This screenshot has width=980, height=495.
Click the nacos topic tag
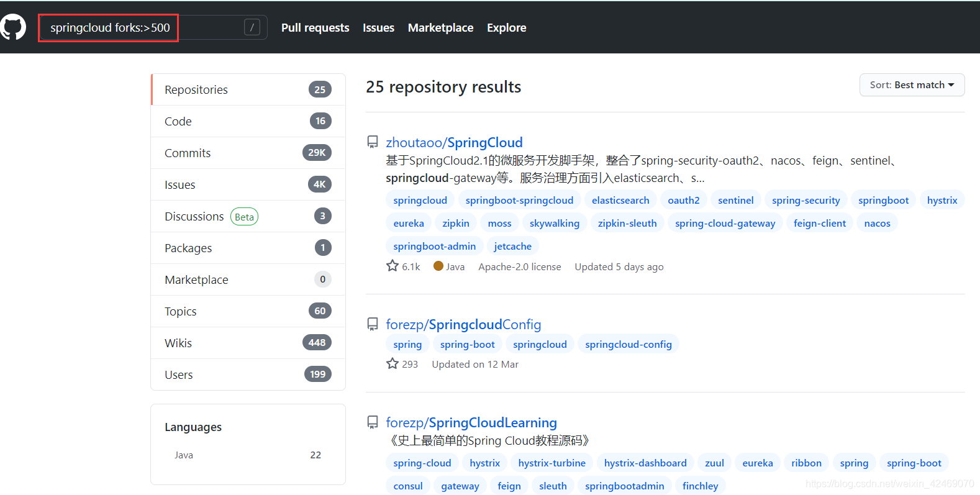pyautogui.click(x=877, y=223)
